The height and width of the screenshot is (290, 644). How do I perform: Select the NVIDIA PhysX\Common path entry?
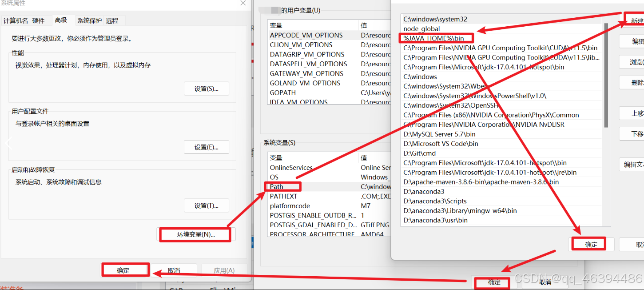pyautogui.click(x=502, y=115)
